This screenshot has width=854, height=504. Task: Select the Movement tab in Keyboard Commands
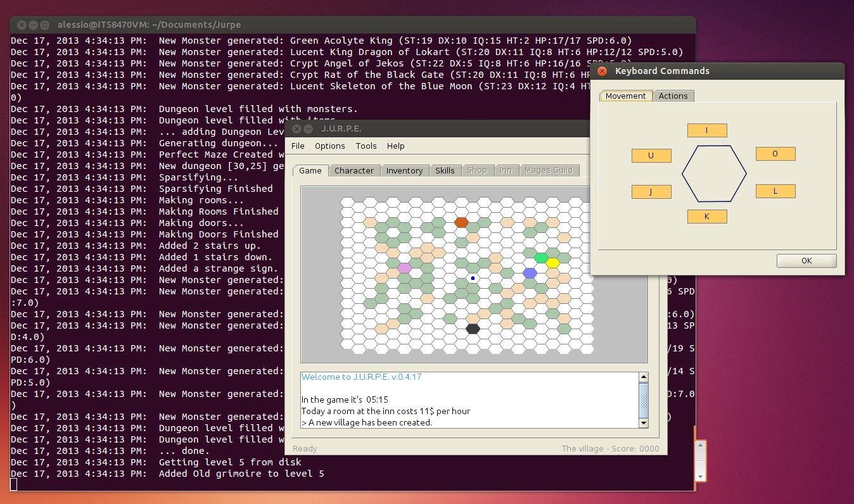pos(625,96)
